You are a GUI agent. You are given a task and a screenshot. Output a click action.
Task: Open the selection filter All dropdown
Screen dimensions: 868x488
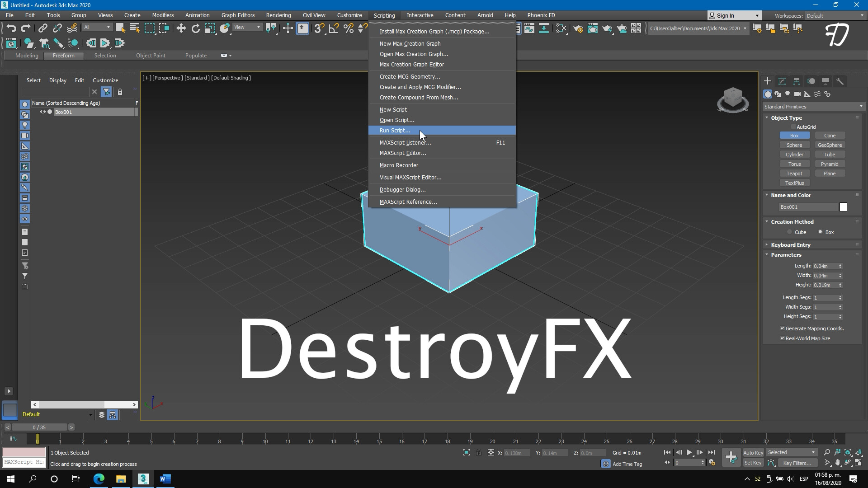point(96,27)
